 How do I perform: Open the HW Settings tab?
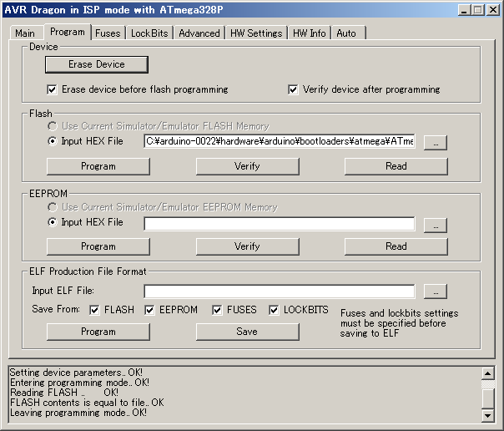[256, 33]
